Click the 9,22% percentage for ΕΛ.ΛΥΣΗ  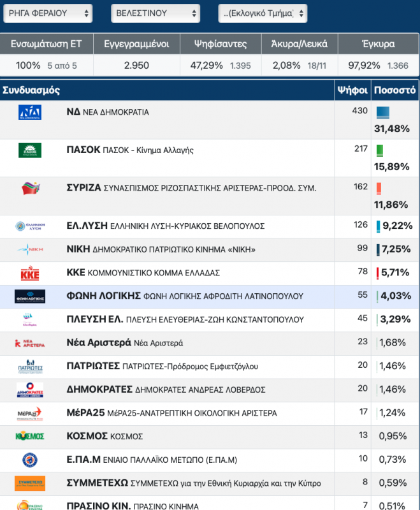[398, 226]
